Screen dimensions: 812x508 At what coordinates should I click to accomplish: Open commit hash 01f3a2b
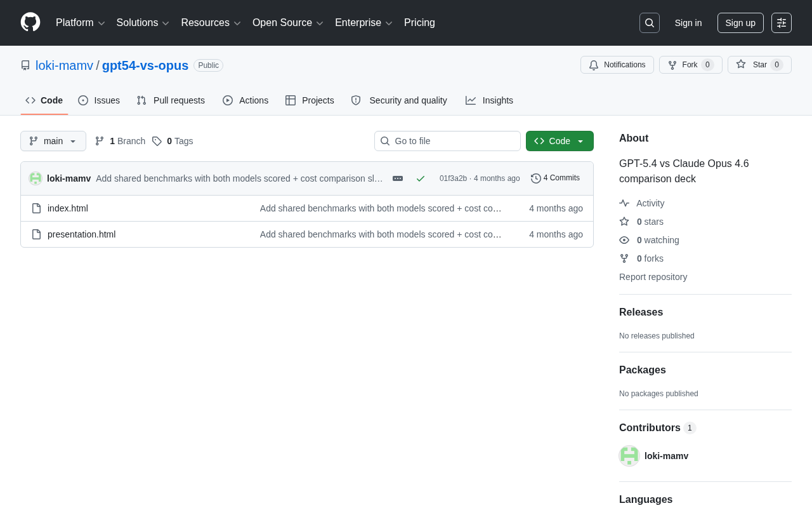tap(453, 178)
